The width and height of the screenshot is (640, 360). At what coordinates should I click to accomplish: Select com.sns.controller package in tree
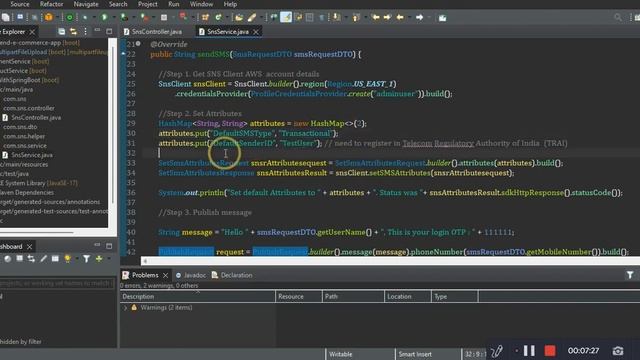[29, 108]
